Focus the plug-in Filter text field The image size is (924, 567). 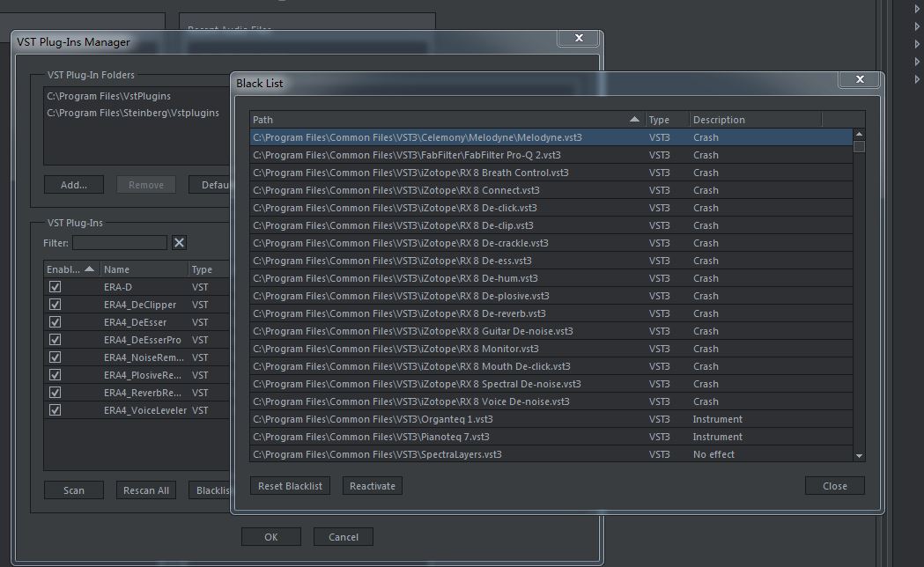(x=120, y=243)
